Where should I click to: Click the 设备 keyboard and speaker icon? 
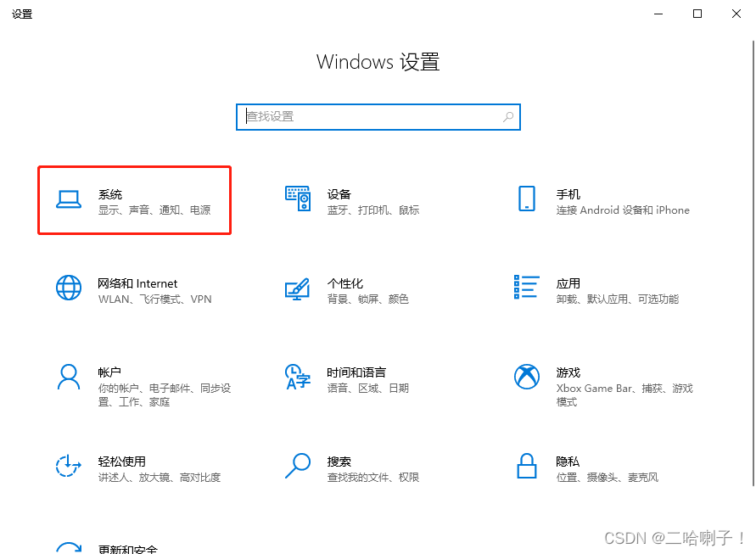tap(298, 199)
